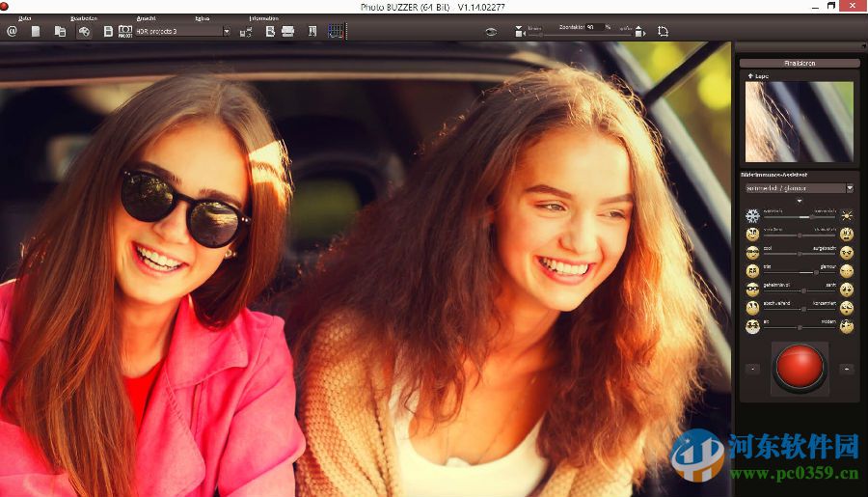Collapse the mood sliders with small arrow
Image resolution: width=868 pixels, height=497 pixels.
click(x=799, y=201)
